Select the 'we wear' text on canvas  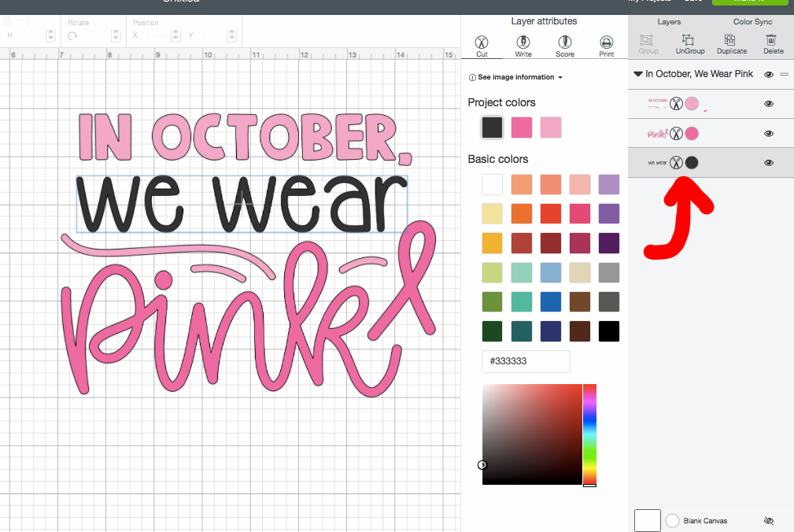[x=242, y=204]
